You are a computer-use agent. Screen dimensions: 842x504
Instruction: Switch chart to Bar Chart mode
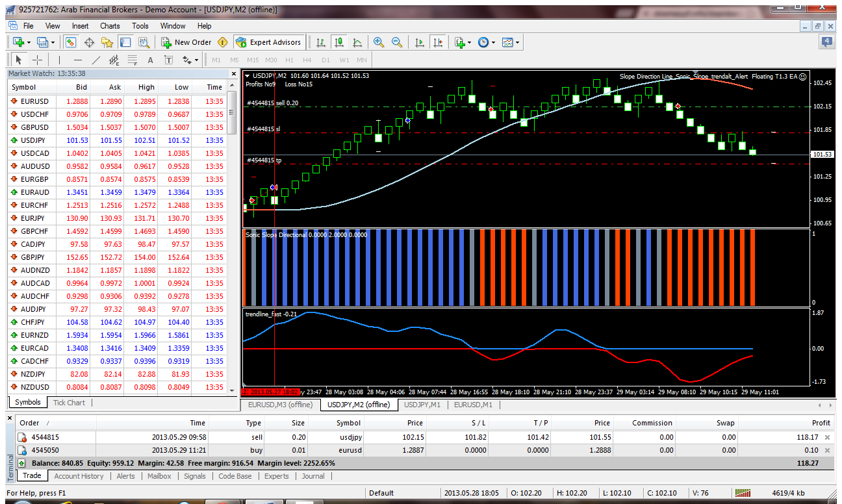coord(321,42)
